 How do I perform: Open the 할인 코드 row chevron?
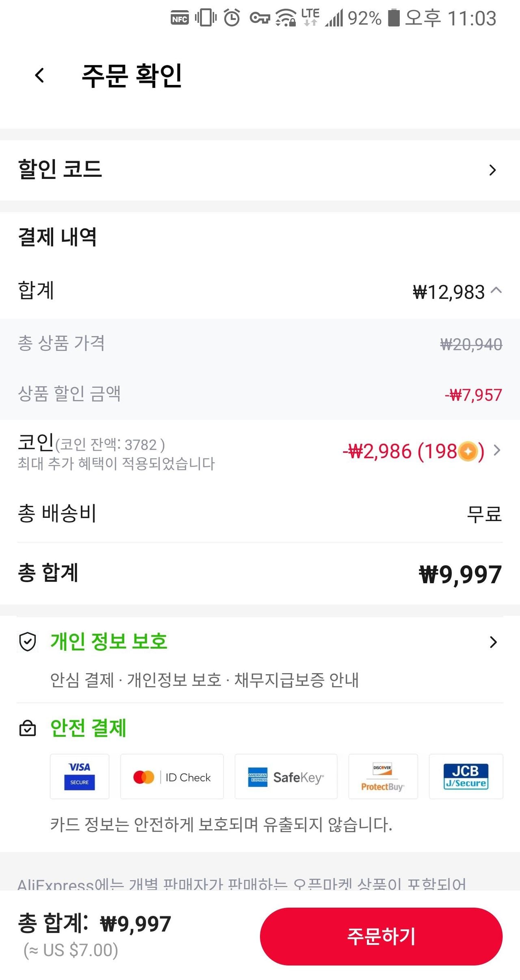(492, 170)
